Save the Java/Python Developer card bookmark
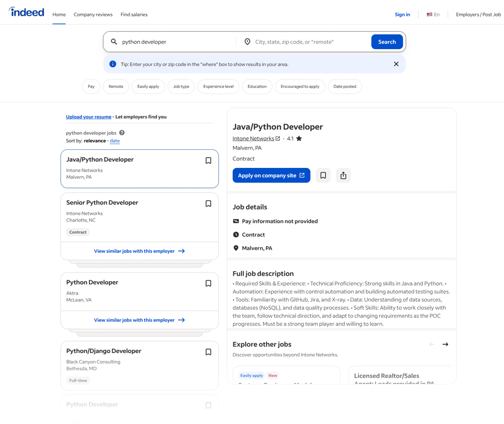 click(208, 160)
